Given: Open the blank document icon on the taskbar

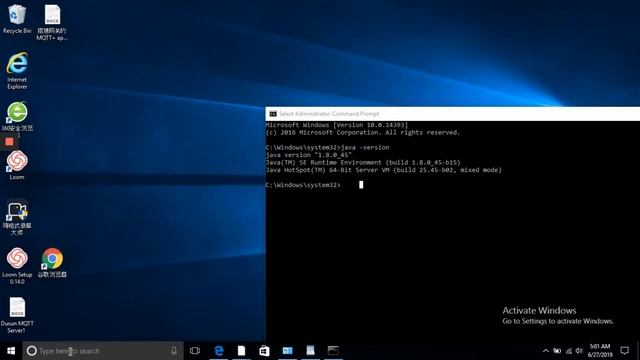Looking at the screenshot, I should tap(242, 351).
